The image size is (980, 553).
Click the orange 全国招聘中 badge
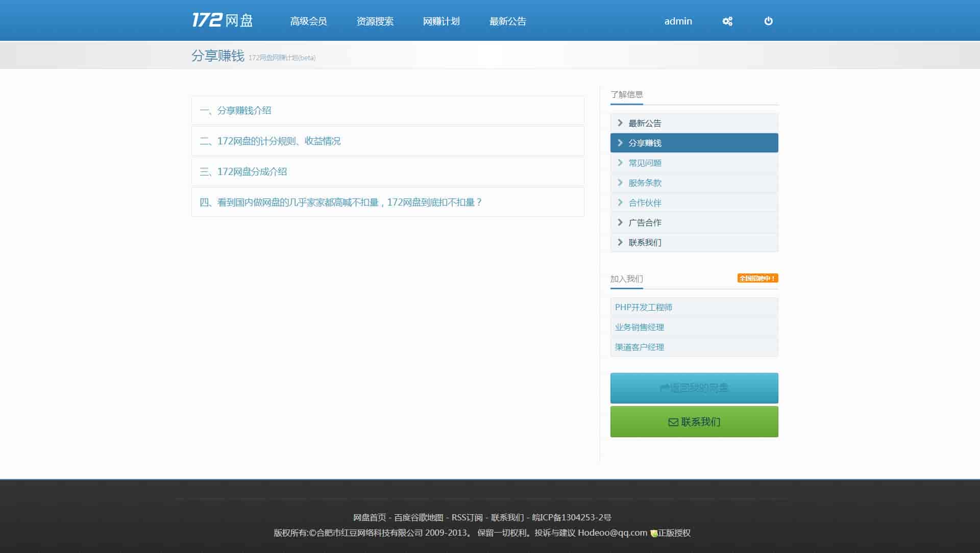click(757, 278)
